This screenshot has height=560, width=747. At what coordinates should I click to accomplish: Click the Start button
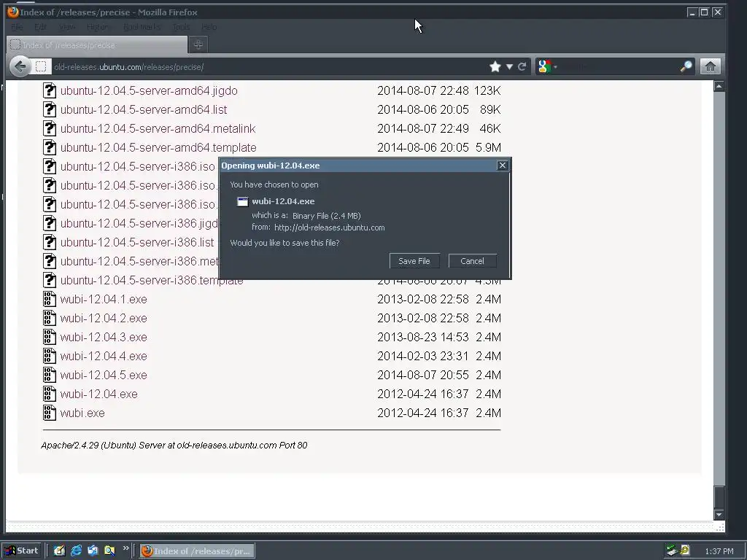tap(22, 551)
